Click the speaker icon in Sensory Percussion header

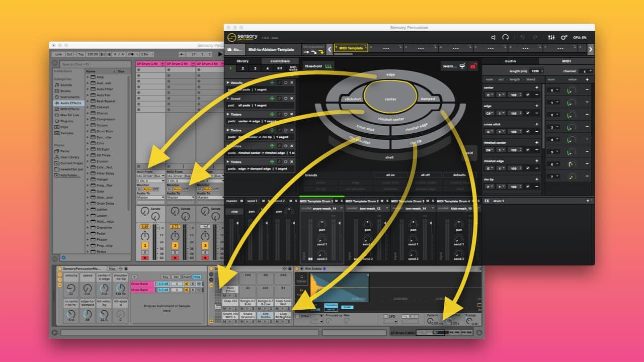click(494, 37)
